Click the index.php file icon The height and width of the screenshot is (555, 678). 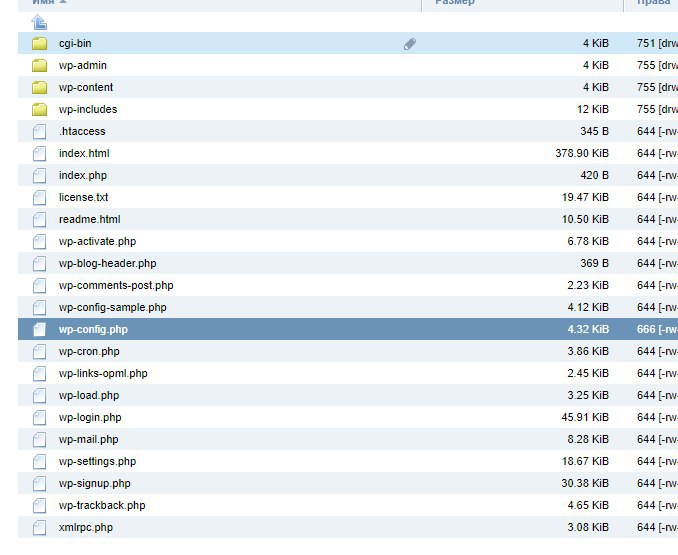tap(39, 175)
